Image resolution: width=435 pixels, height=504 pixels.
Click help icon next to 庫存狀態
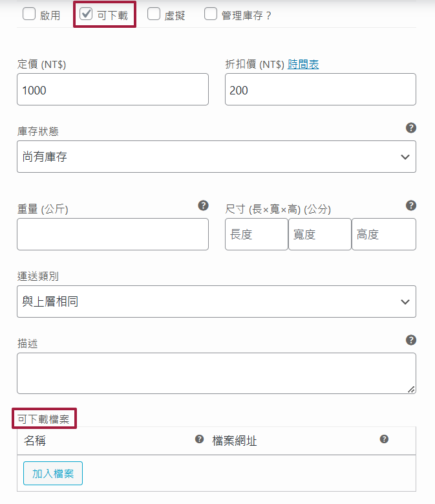[x=410, y=128]
